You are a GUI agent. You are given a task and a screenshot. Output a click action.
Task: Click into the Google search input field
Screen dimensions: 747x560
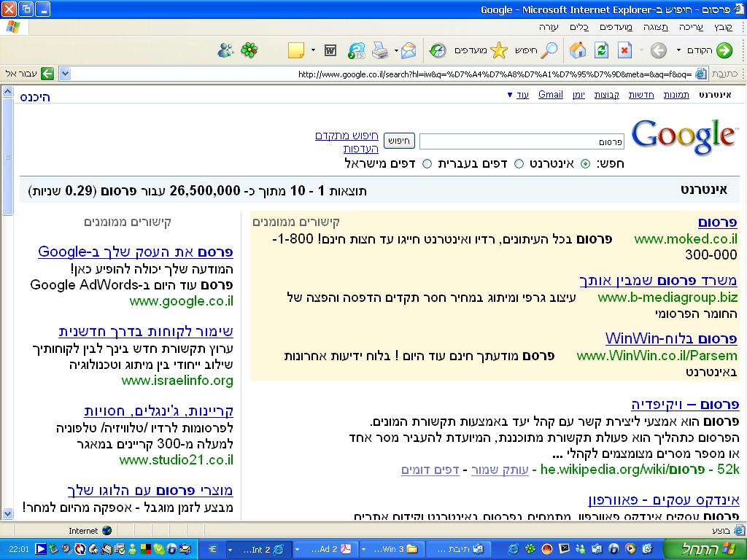[x=522, y=141]
